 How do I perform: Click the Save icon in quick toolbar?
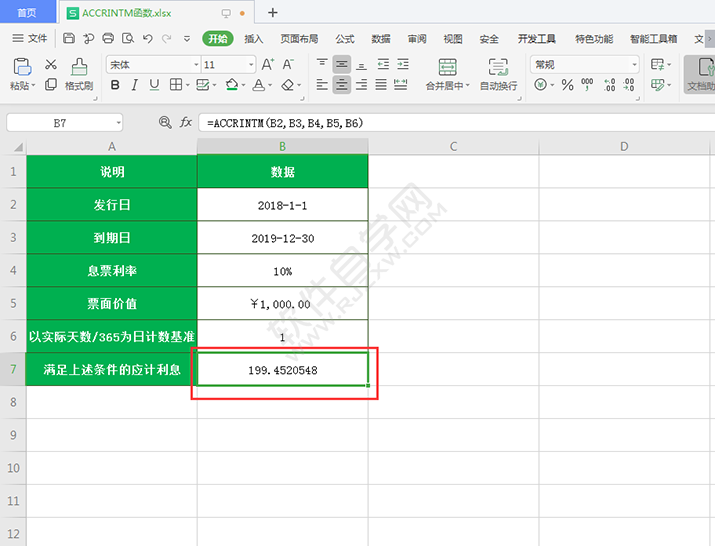pyautogui.click(x=69, y=39)
